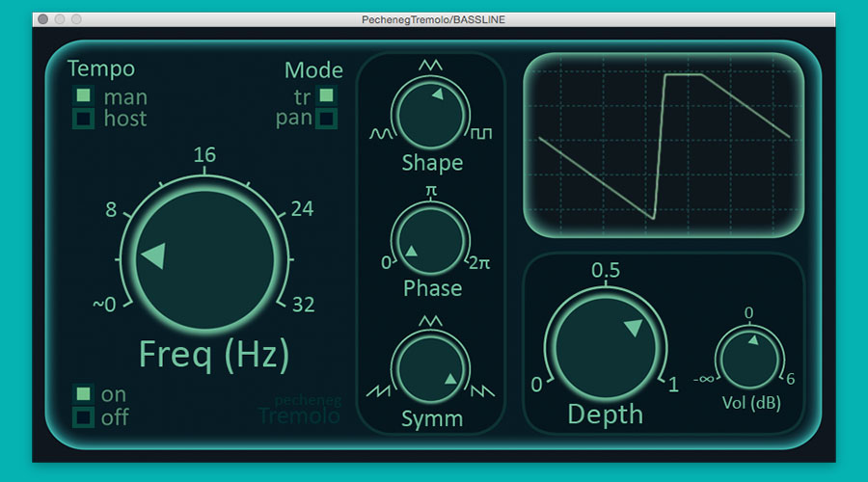The image size is (868, 482).
Task: Enable host tempo sync checkbox
Action: pyautogui.click(x=84, y=119)
